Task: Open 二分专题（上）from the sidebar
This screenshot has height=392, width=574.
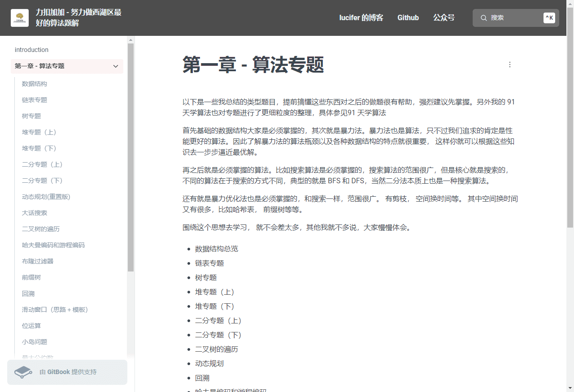Action: point(43,164)
